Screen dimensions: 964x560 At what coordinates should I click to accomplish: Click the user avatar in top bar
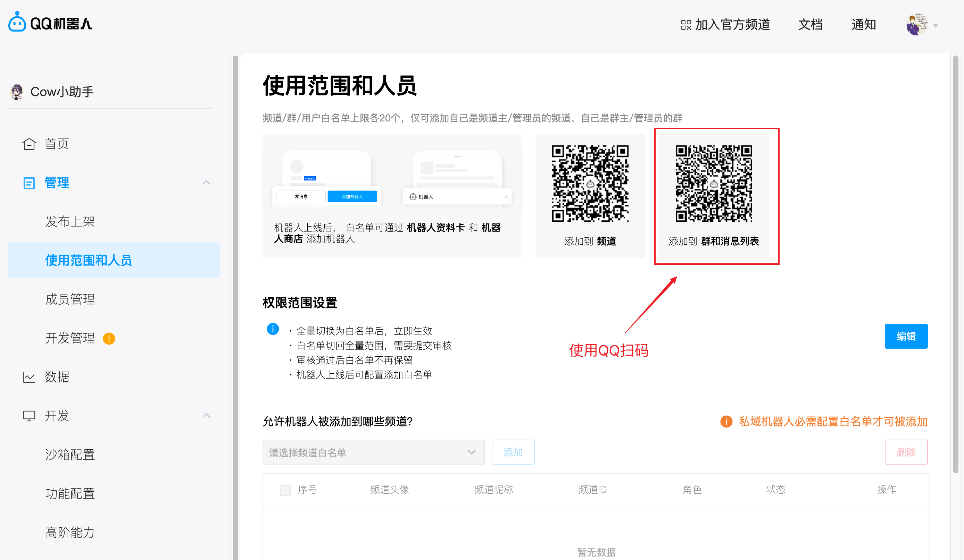click(917, 25)
